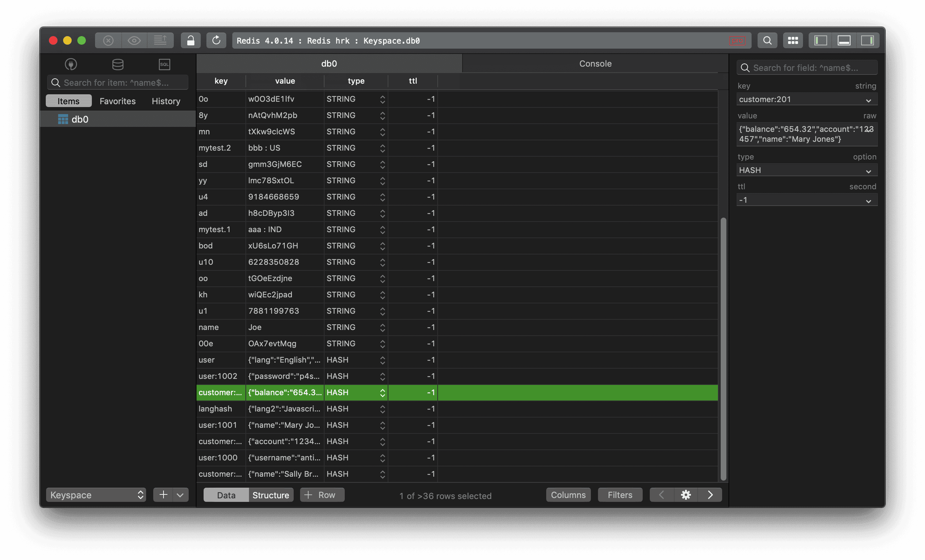Click the value field with balance JSON
Viewport: 925px width, 560px height.
click(x=807, y=134)
